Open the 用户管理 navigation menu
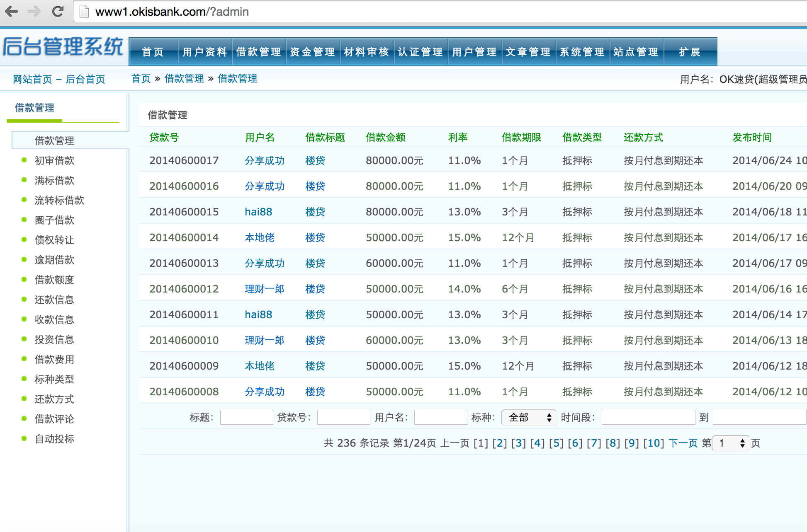This screenshot has height=532, width=807. tap(475, 52)
